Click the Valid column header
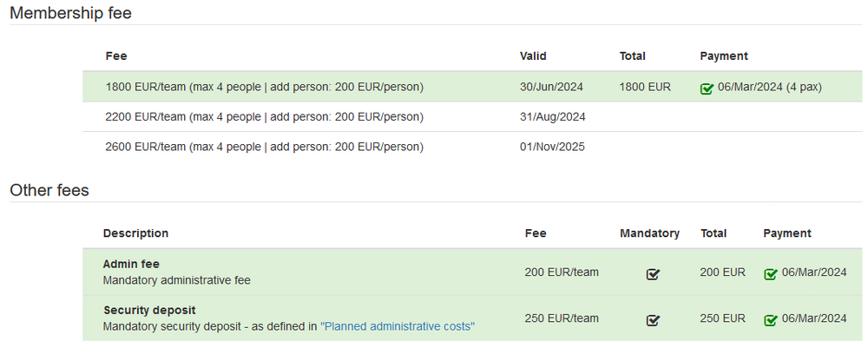This screenshot has height=361, width=868. (533, 56)
